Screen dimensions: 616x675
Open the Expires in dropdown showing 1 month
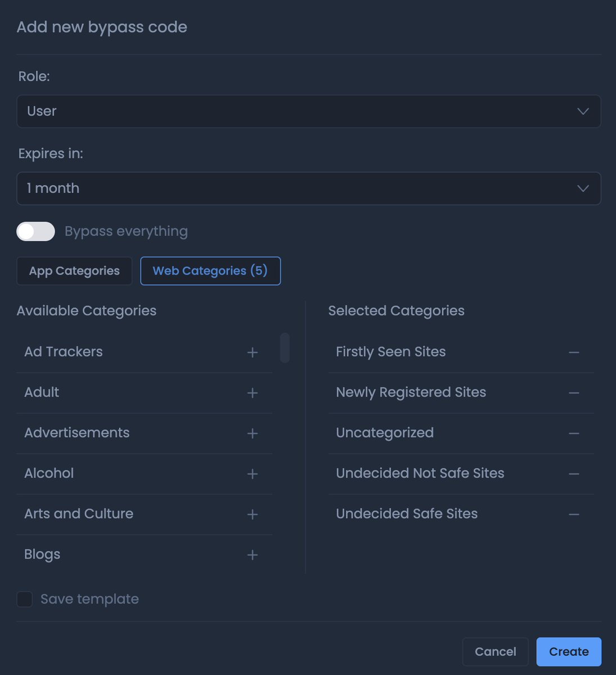click(309, 188)
